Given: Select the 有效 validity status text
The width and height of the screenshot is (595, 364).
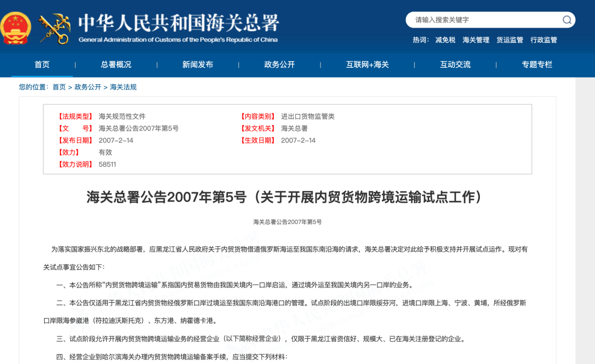Looking at the screenshot, I should click(105, 153).
